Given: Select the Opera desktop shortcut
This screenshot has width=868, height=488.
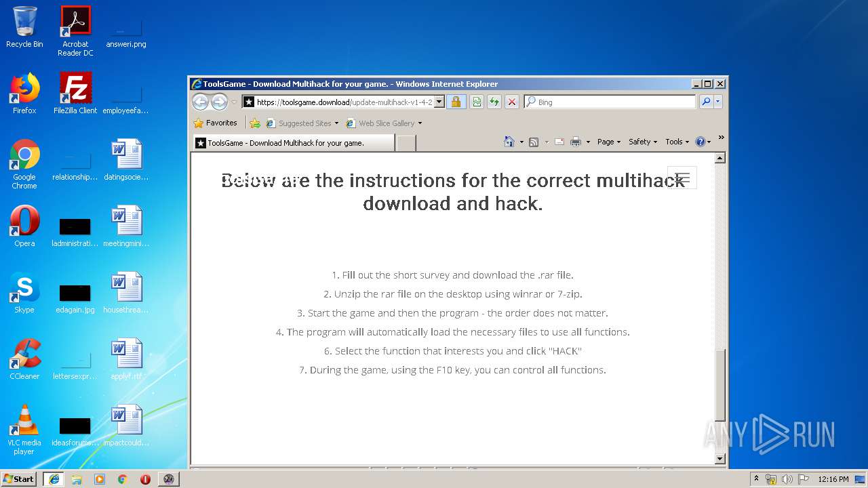Looking at the screenshot, I should 24,226.
